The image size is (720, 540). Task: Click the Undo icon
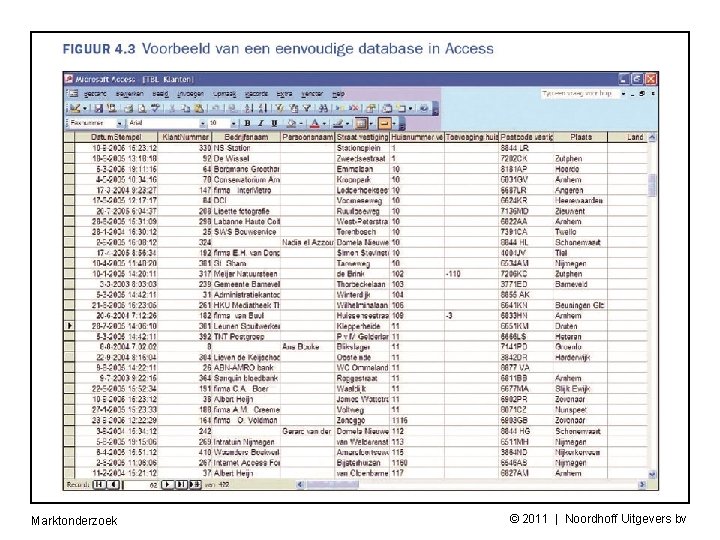214,108
